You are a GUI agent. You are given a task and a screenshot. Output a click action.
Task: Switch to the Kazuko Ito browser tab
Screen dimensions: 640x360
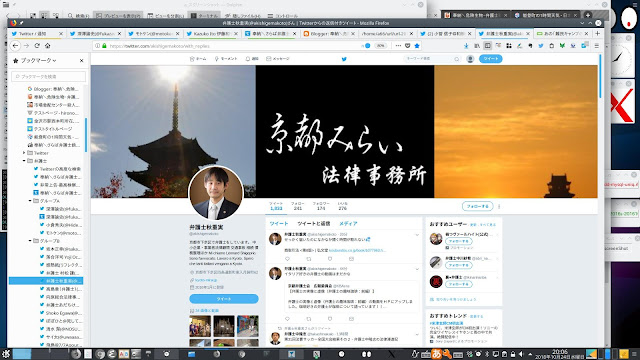point(211,33)
